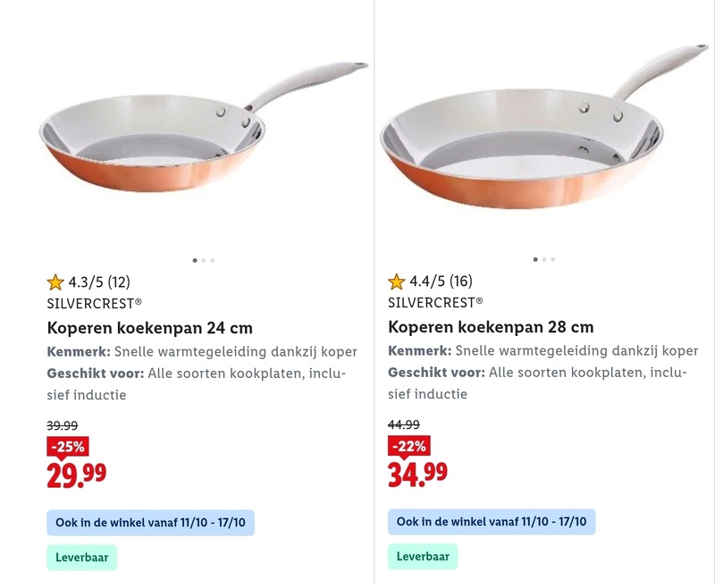Select second carousel dot under 28 cm pan
Image resolution: width=715 pixels, height=588 pixels.
coord(544,259)
